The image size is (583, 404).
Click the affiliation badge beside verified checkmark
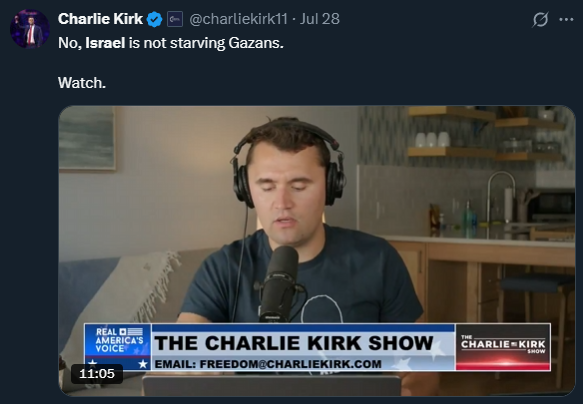(x=175, y=19)
